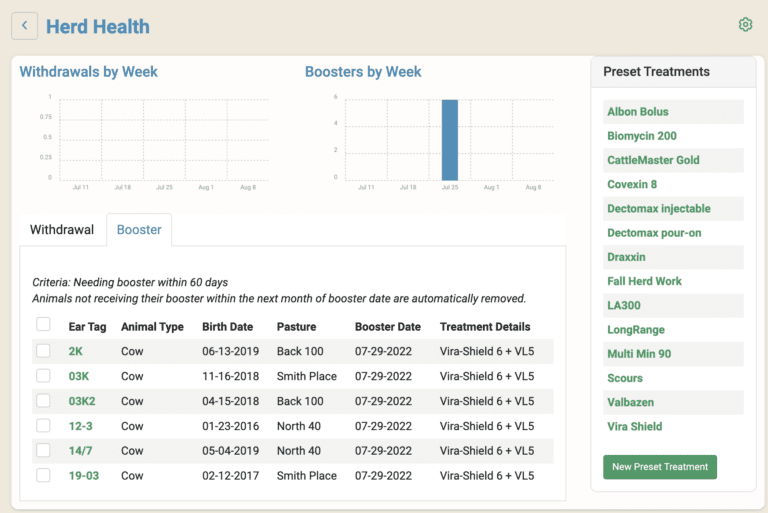Check the box for ear tag 2K
768x513 pixels.
[43, 351]
